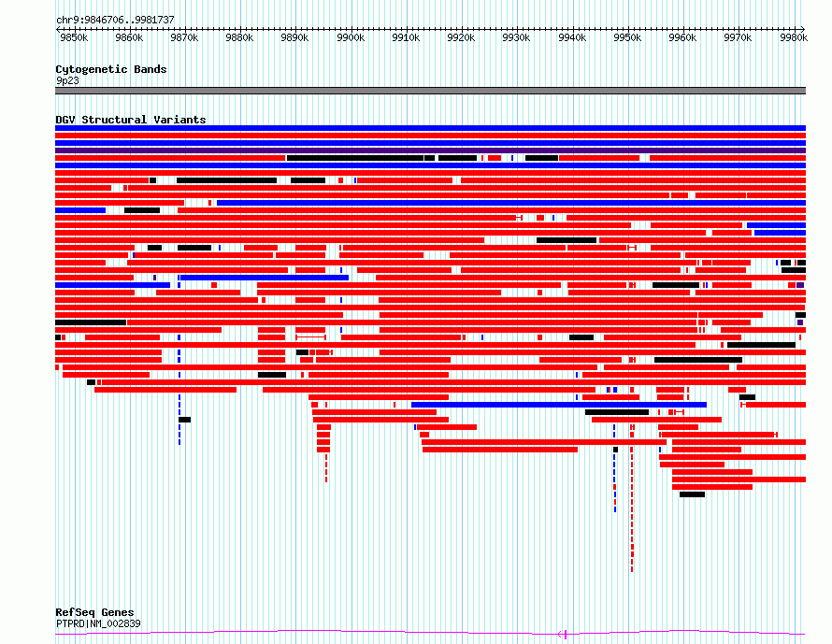This screenshot has height=644, width=832.
Task: Open the DGV Structural Variants track title
Action: pyautogui.click(x=131, y=120)
